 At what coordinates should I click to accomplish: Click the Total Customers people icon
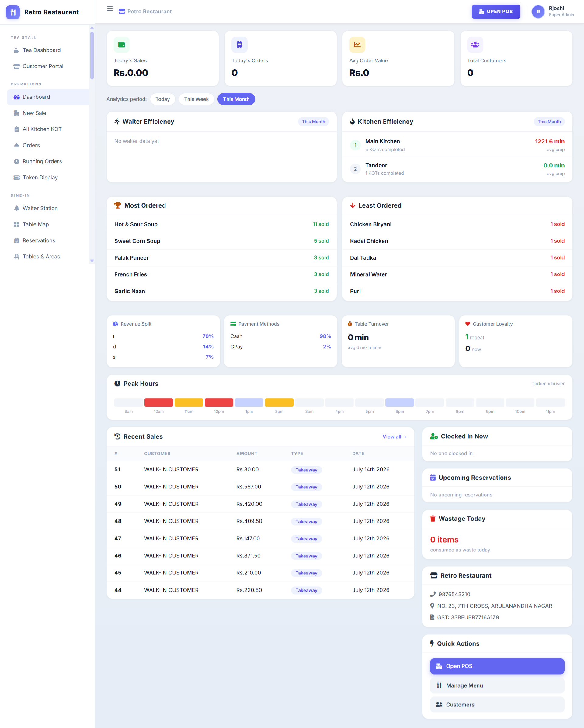pyautogui.click(x=475, y=45)
